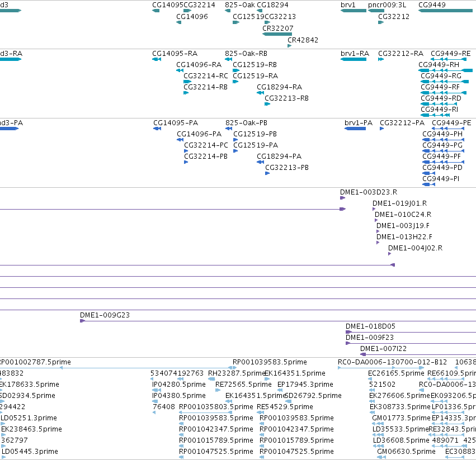The image size is (476, 460).
Task: Click the IP04280.5prime EST label
Action: [179, 385]
